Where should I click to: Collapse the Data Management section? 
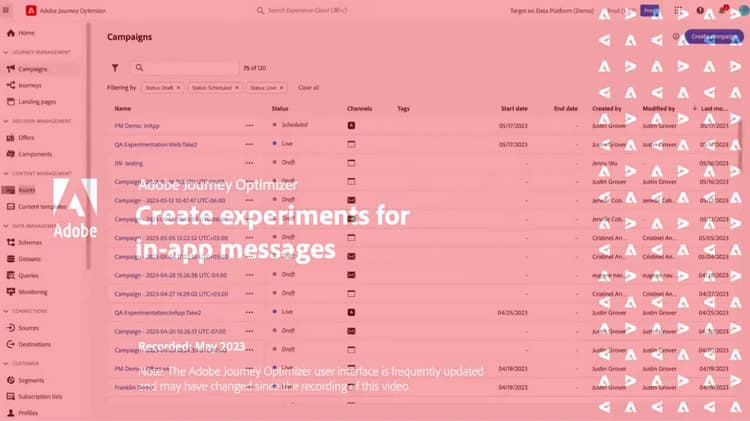(6, 226)
